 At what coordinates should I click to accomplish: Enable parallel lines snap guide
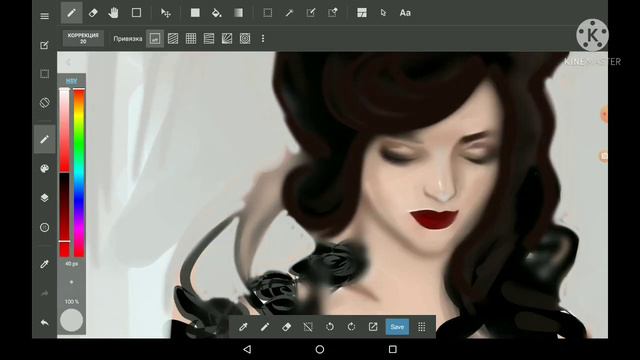pos(173,39)
